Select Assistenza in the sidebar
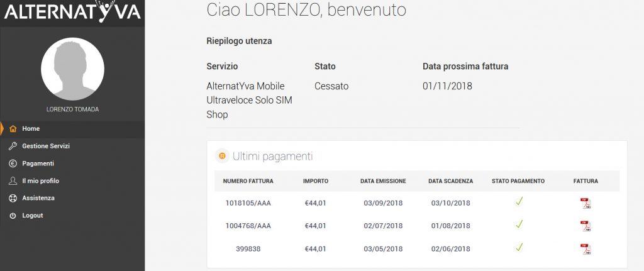This screenshot has height=271, width=644. 38,198
